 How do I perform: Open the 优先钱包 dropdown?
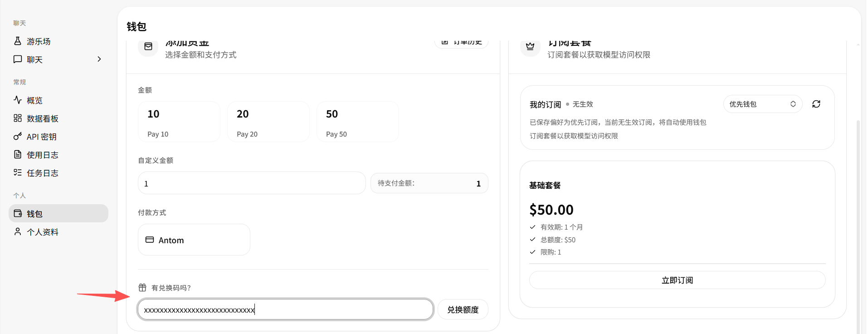pos(763,104)
